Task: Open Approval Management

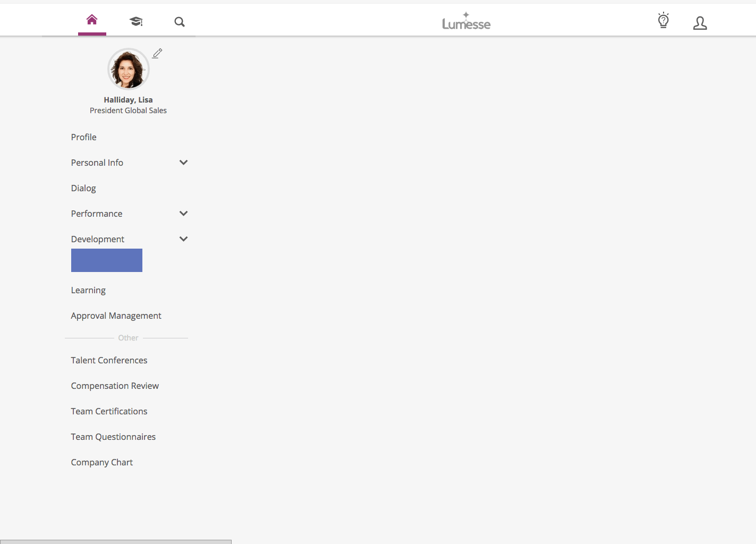Action: [116, 316]
